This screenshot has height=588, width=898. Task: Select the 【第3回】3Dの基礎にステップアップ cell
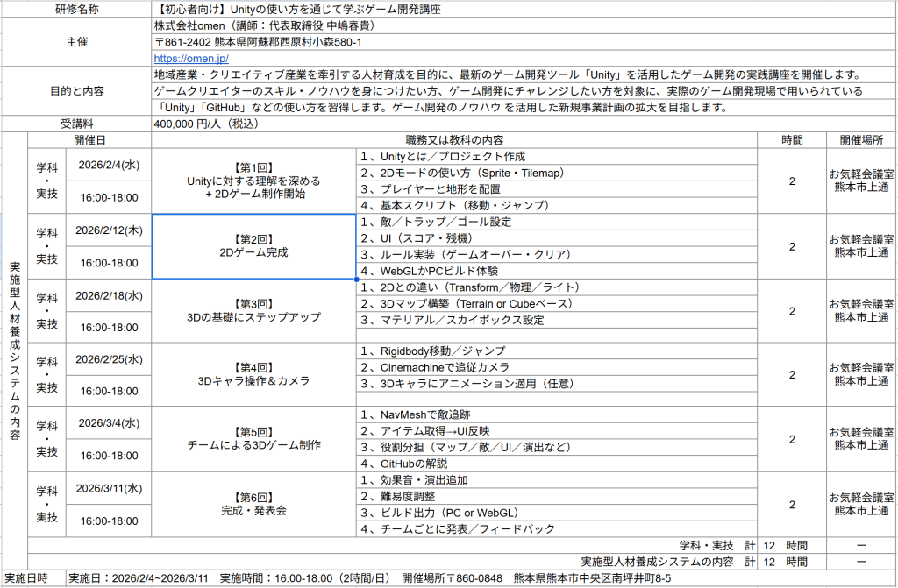coord(253,310)
